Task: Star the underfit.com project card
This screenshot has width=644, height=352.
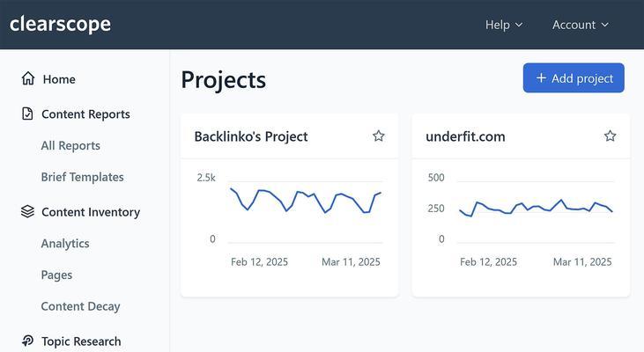Action: click(x=610, y=136)
